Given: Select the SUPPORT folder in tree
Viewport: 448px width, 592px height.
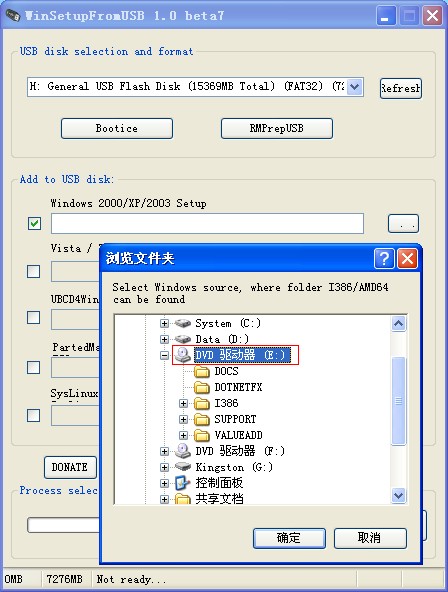Looking at the screenshot, I should [235, 419].
